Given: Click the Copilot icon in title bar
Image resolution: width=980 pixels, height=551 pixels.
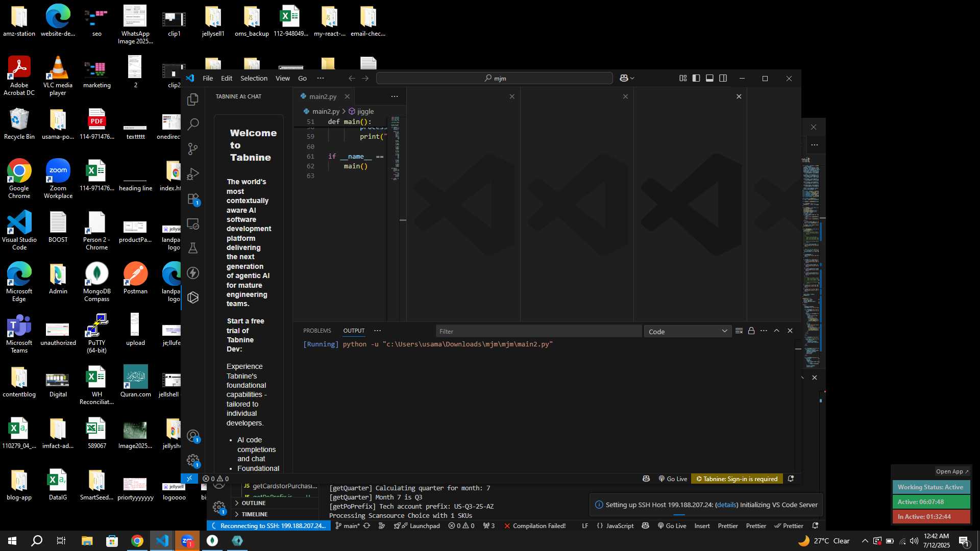Looking at the screenshot, I should [x=624, y=78].
